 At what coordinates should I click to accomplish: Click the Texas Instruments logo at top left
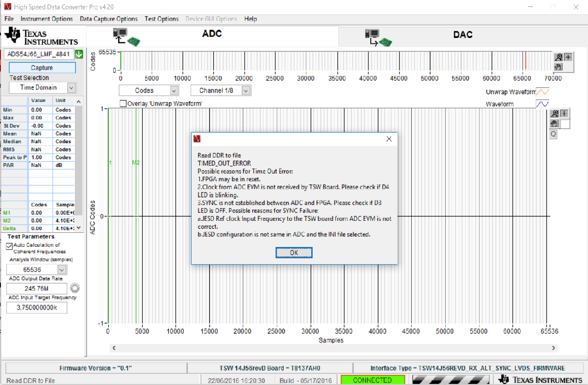click(41, 36)
